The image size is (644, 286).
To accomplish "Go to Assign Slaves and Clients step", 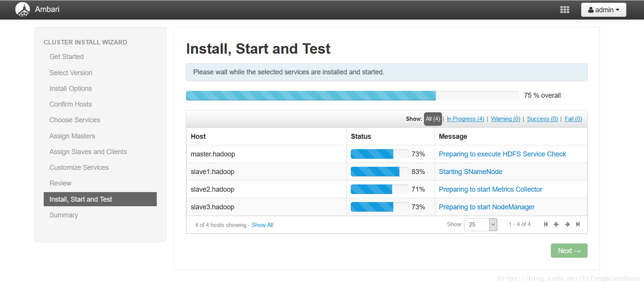I will pos(88,152).
